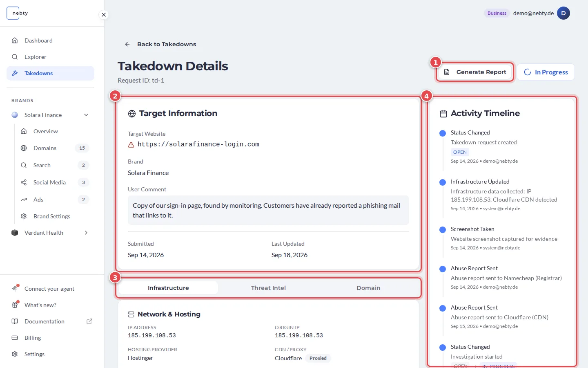Collapse the Solara Finance brand section
Viewport: 588px width, 368px height.
point(86,115)
